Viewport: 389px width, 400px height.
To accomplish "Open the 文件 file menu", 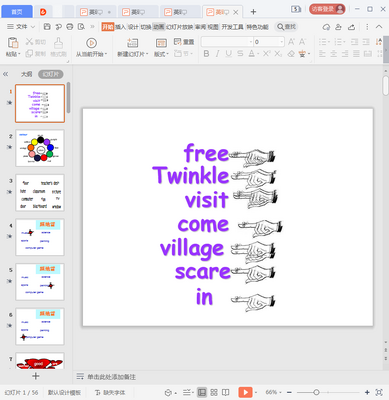I will (21, 27).
